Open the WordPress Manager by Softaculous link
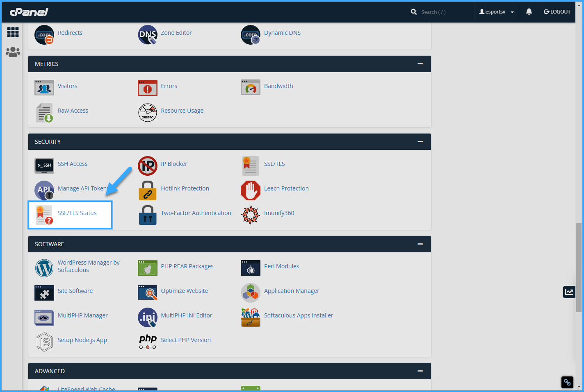 [x=89, y=266]
